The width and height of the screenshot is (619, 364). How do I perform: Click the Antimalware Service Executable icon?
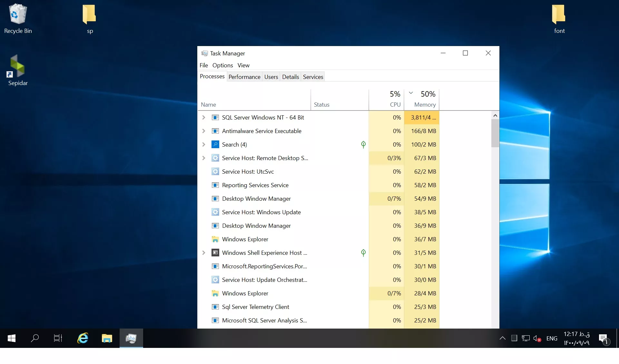(x=215, y=131)
